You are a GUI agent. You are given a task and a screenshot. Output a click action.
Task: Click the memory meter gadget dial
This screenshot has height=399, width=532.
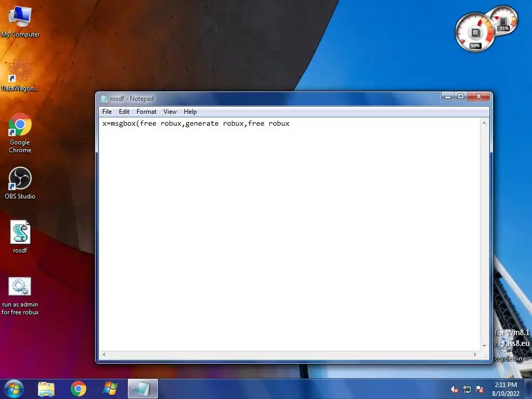click(x=504, y=19)
